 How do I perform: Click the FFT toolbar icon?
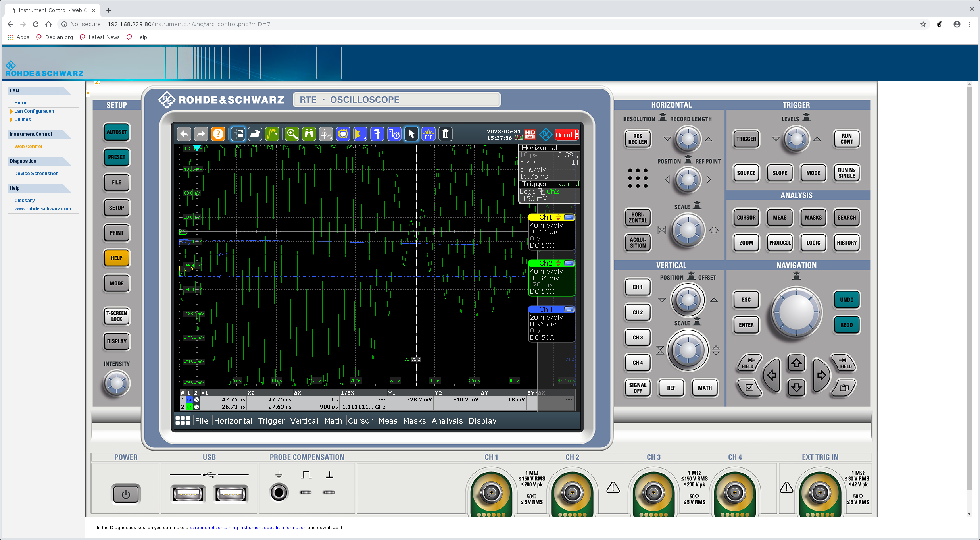428,134
